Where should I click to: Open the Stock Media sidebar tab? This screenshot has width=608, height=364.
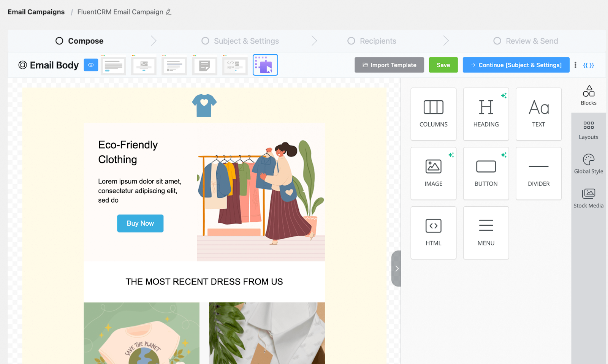click(x=589, y=198)
